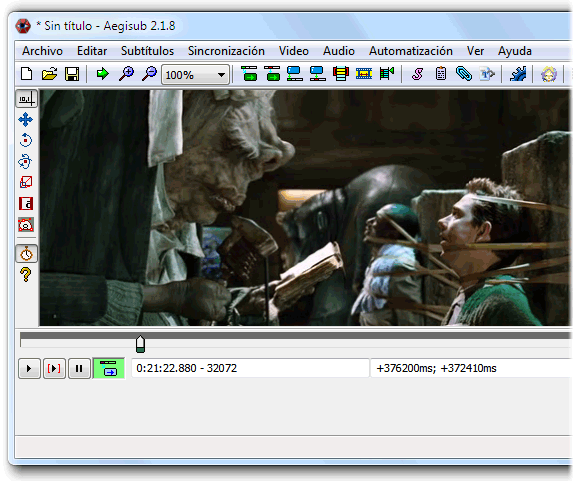Toggle realtime mode stopwatch button
The width and height of the screenshot is (575, 481).
coord(26,254)
